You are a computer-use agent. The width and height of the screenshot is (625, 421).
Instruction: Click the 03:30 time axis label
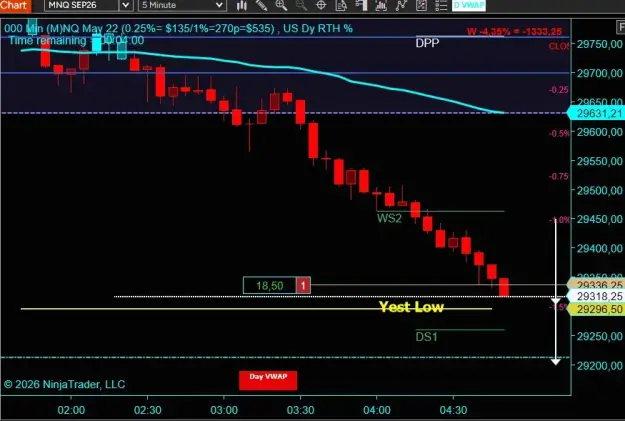click(301, 410)
